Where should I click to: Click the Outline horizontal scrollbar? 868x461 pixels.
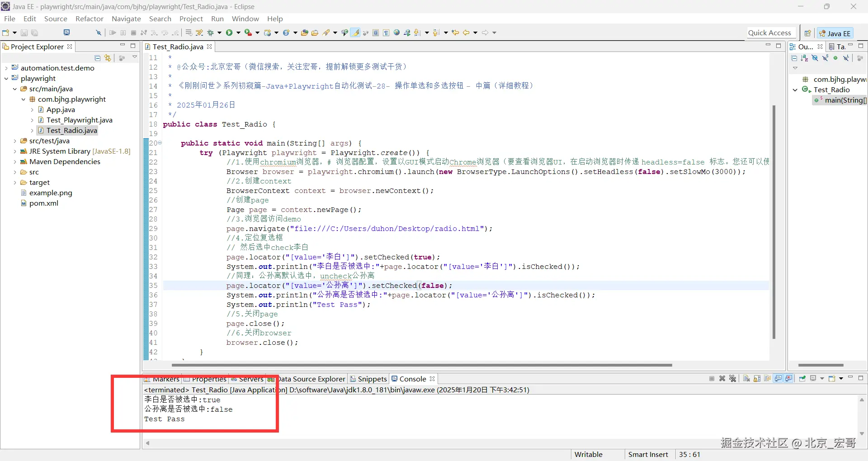tap(821, 365)
